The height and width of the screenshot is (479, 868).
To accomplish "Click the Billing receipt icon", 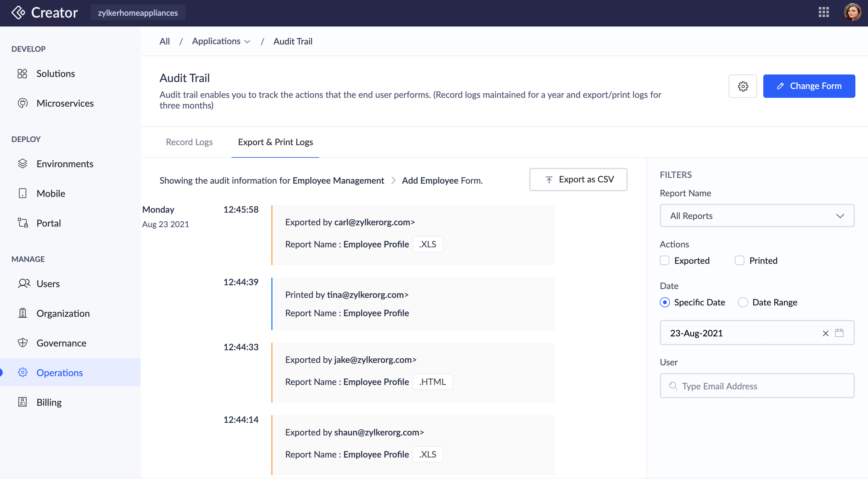I will pyautogui.click(x=22, y=402).
